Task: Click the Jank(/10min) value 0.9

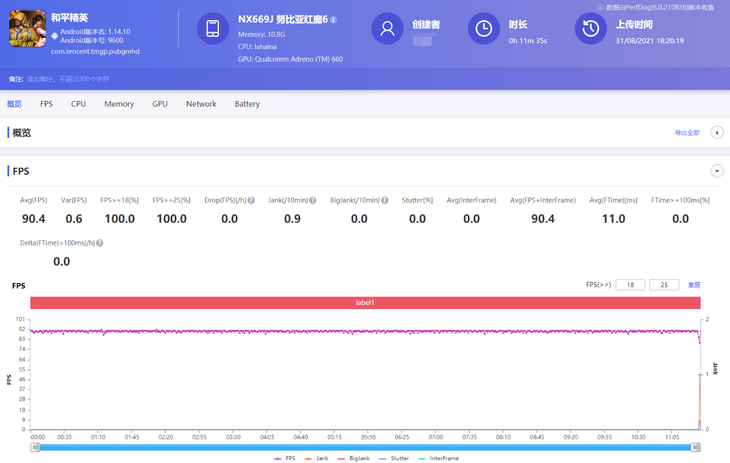Action: click(x=292, y=219)
